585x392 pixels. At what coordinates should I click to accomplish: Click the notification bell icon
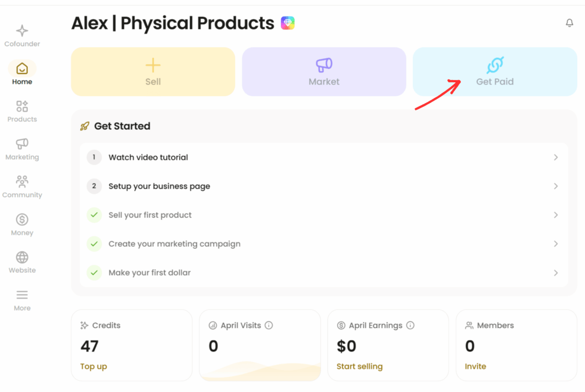tap(569, 23)
